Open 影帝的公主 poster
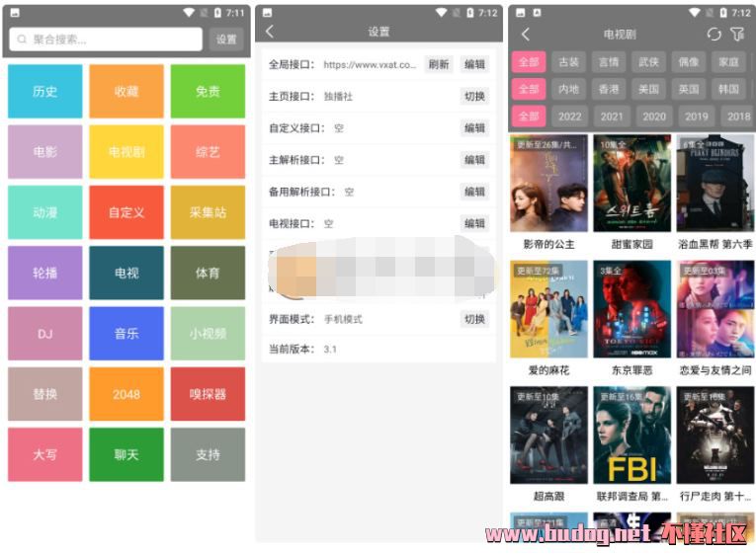This screenshot has height=554, width=756. pos(549,184)
